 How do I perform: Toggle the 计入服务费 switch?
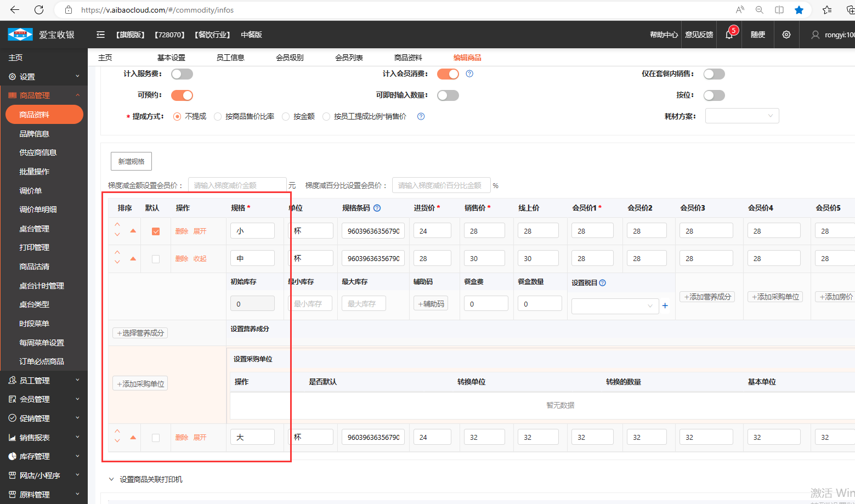click(182, 74)
